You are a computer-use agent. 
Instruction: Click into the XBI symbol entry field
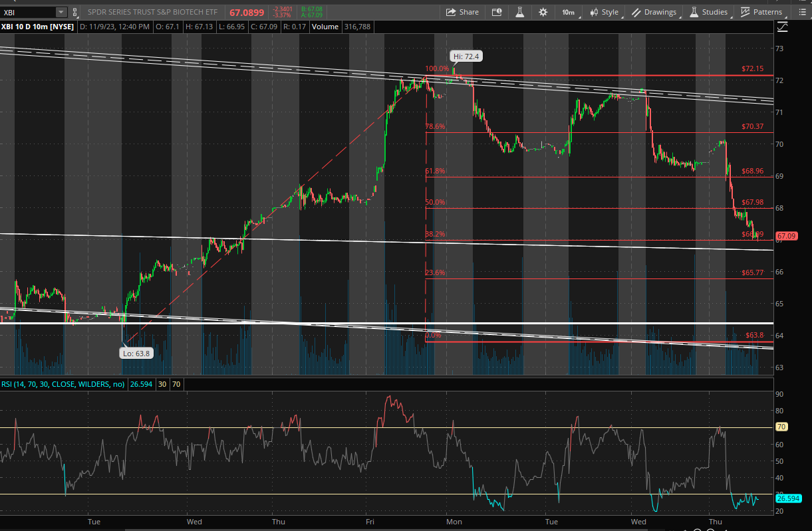(28, 12)
